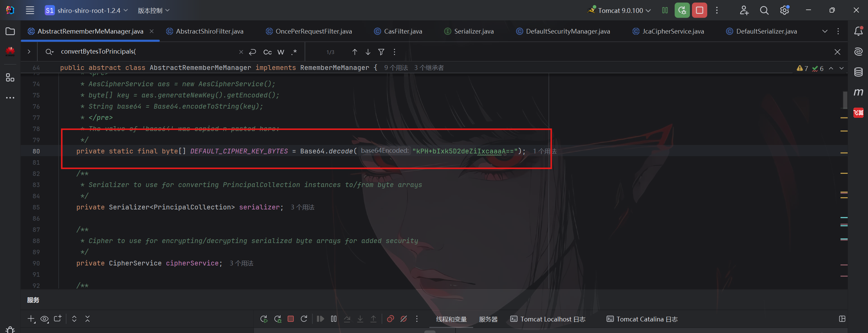Go to next search occurrence arrow
Image resolution: width=868 pixels, height=333 pixels.
click(x=368, y=52)
